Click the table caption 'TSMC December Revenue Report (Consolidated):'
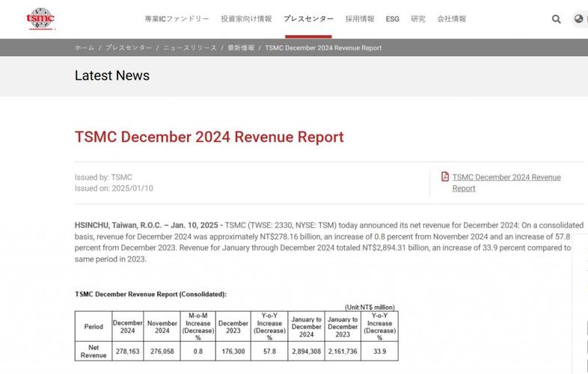588x374 pixels. tap(150, 294)
